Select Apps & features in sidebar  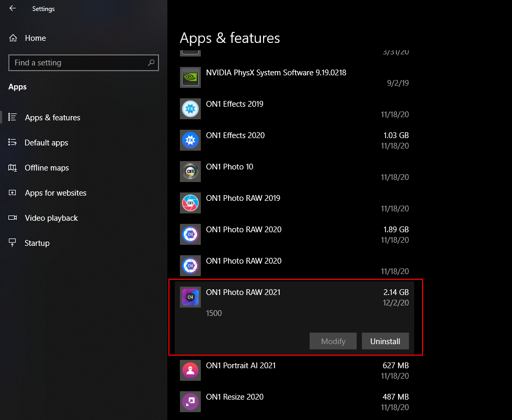(52, 118)
